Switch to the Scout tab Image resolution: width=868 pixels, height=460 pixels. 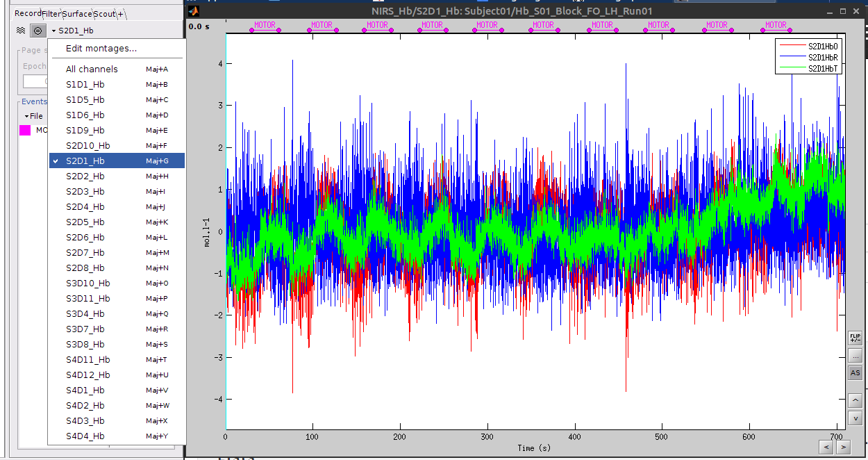pyautogui.click(x=104, y=13)
